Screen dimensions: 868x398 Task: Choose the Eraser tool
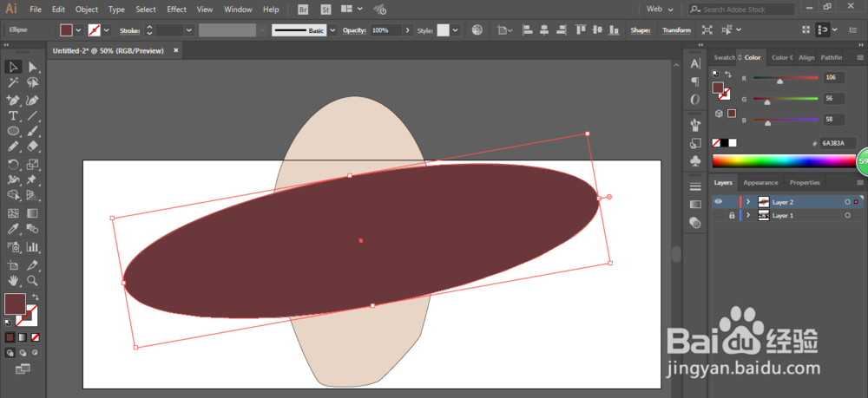click(x=33, y=147)
